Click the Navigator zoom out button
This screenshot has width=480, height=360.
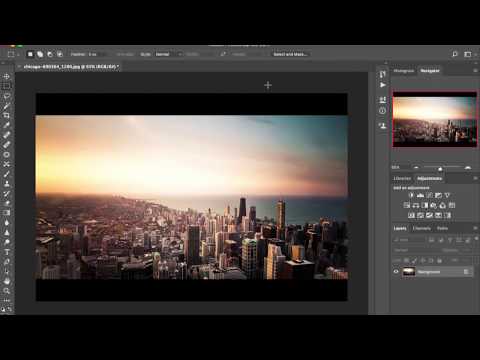tap(416, 167)
